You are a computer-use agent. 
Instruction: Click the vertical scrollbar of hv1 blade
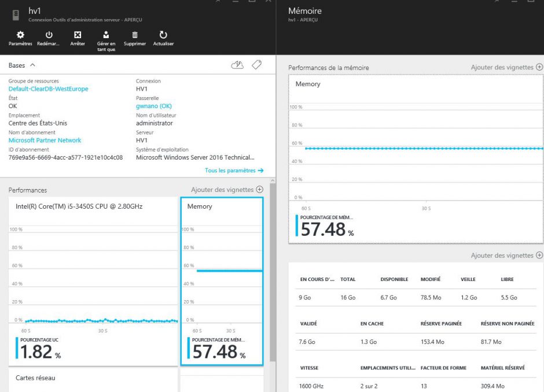273,260
